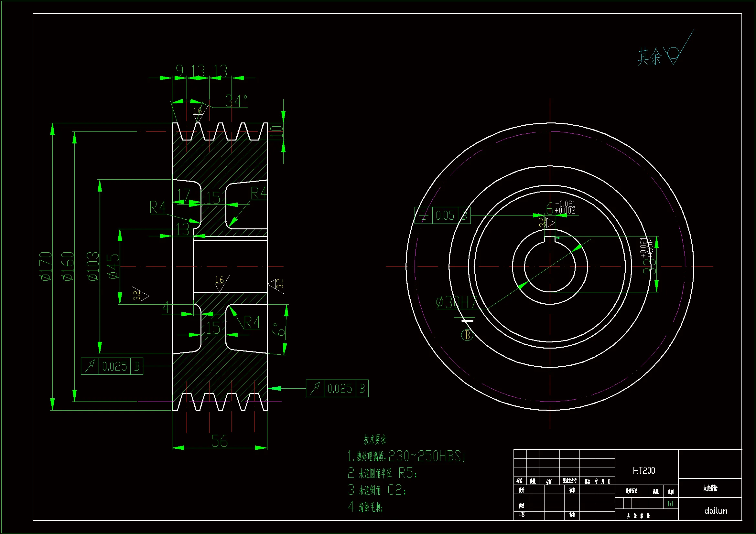
Task: Select the 6° draft angle dimension
Action: (279, 330)
